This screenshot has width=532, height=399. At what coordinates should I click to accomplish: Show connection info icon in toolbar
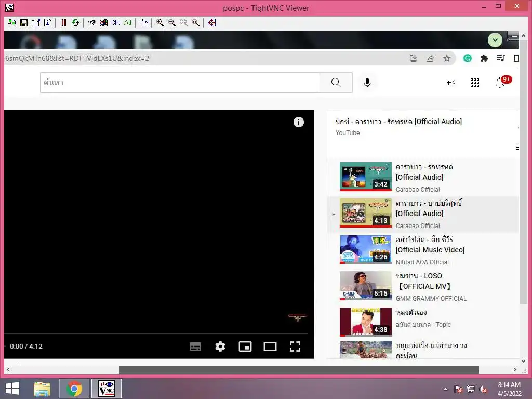pos(48,23)
